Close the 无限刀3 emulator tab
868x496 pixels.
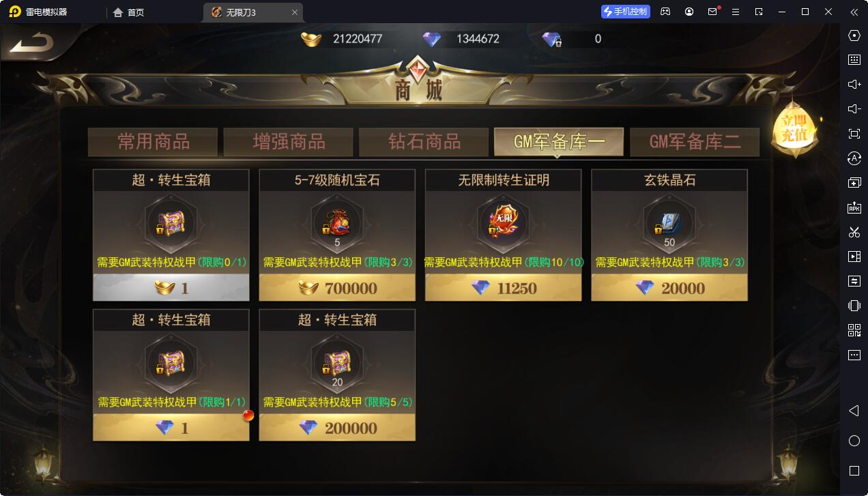295,12
